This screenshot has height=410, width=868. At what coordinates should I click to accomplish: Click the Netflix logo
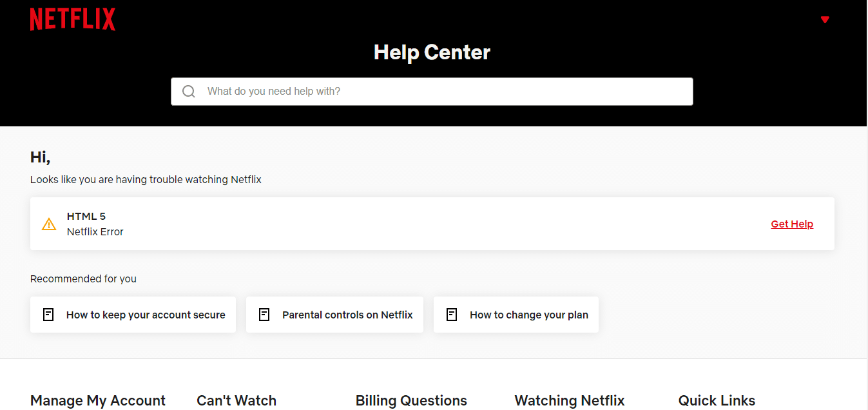[73, 19]
